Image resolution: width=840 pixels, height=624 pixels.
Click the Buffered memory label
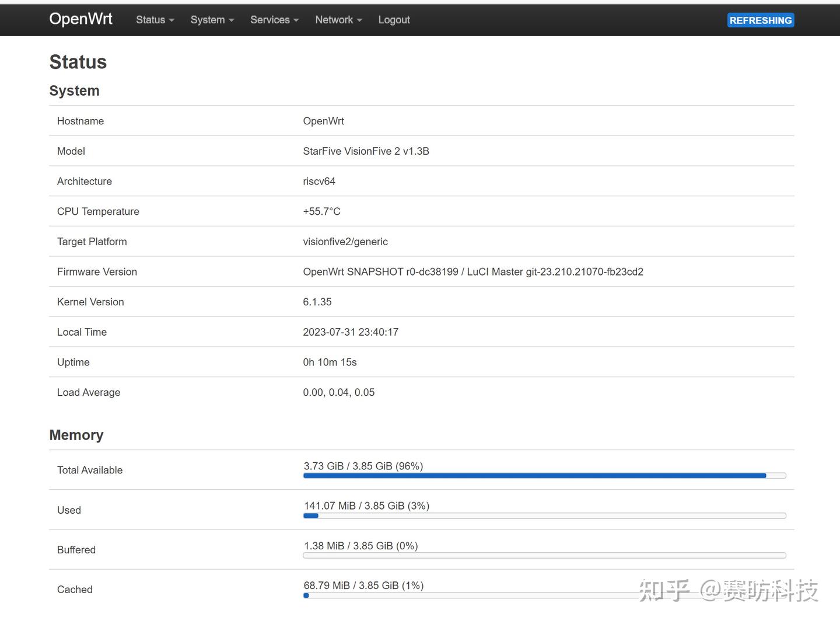point(76,550)
